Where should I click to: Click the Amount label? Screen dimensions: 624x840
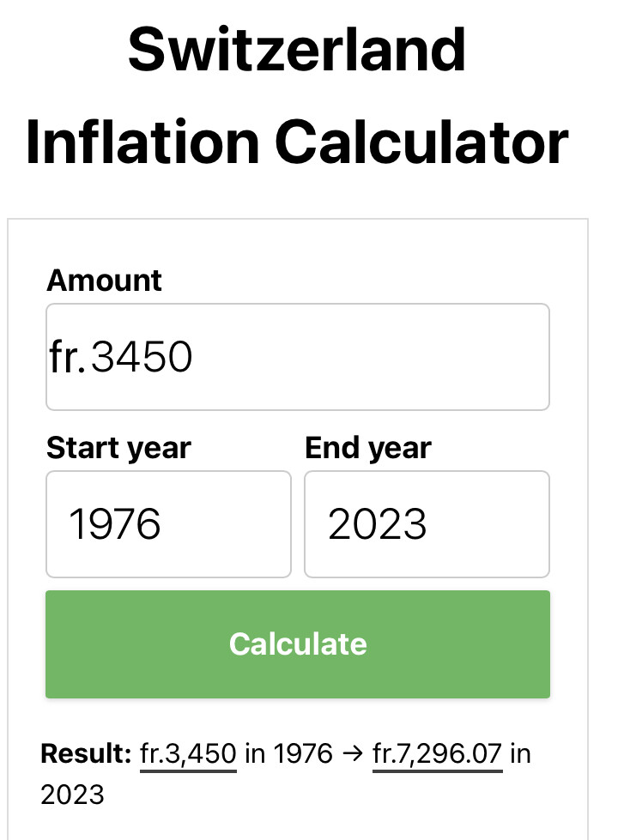[x=104, y=280]
